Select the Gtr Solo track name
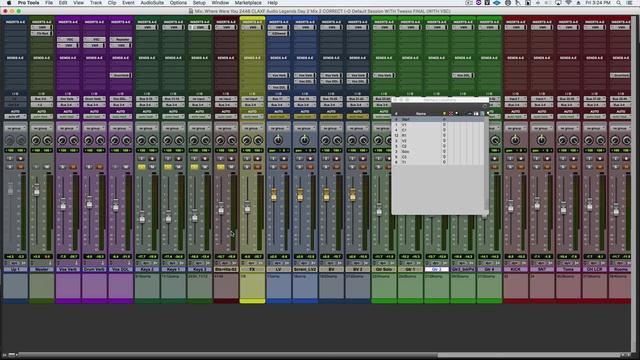640x360 pixels. click(384, 270)
